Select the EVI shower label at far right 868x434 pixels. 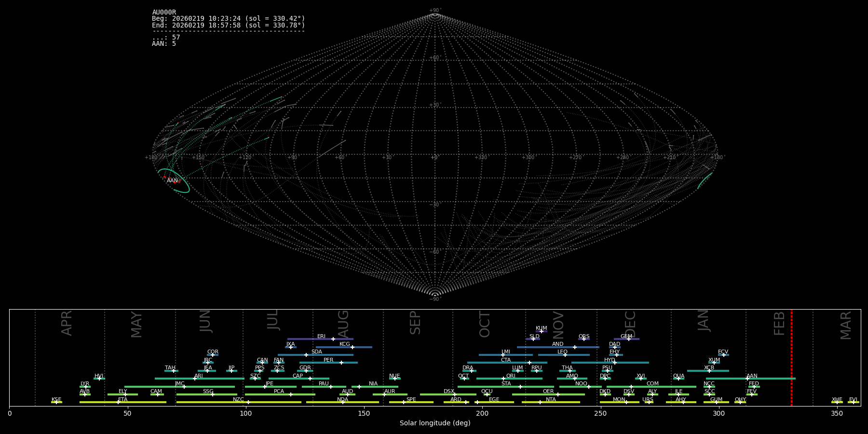853,400
